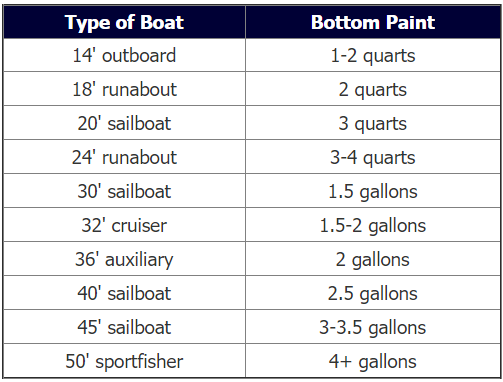Click the 'Bottom Paint' column header
Screen dimensions: 503x382
[x=373, y=22]
